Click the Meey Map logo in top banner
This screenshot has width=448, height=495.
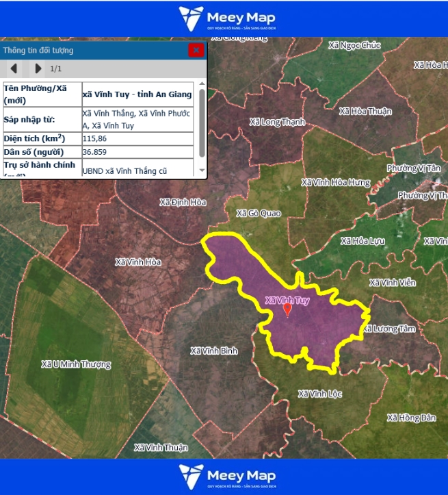pyautogui.click(x=224, y=18)
